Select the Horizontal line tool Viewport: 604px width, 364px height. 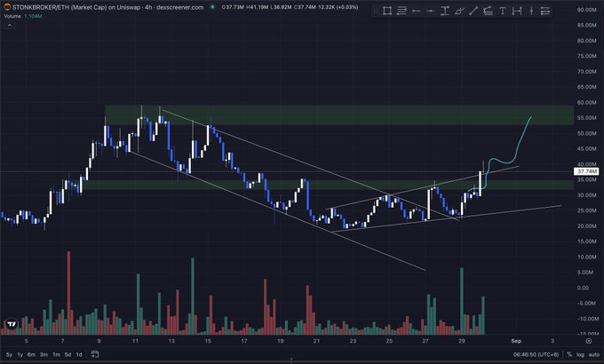(430, 11)
